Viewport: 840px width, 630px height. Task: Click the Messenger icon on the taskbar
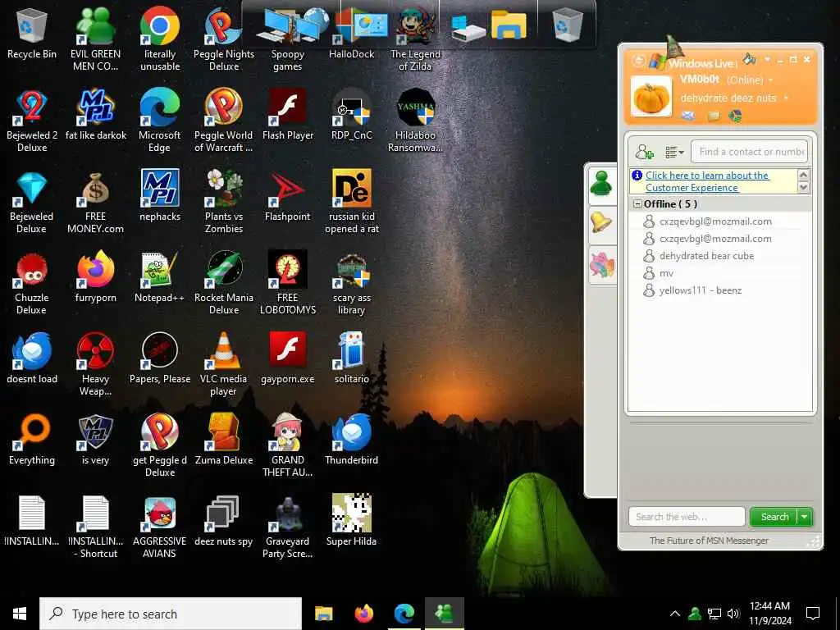click(x=444, y=614)
